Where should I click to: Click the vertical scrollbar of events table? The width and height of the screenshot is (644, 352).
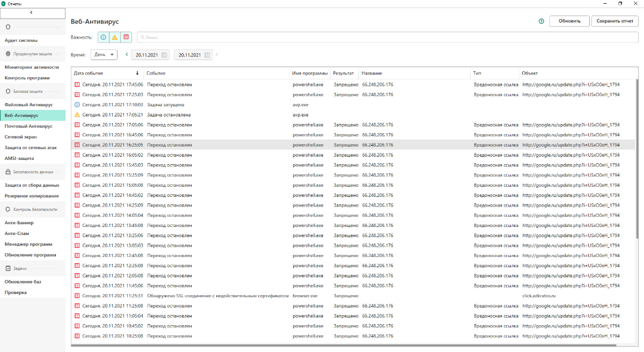(x=637, y=161)
